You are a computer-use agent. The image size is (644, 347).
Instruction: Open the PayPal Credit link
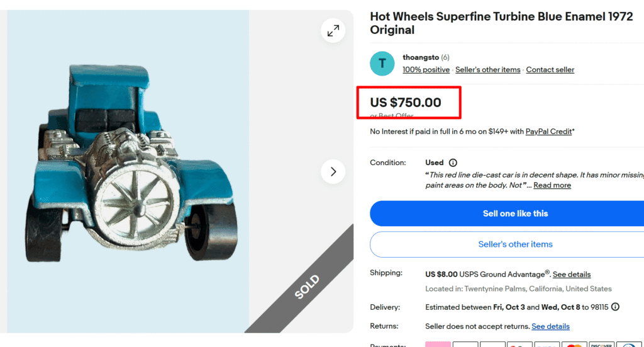pos(548,132)
